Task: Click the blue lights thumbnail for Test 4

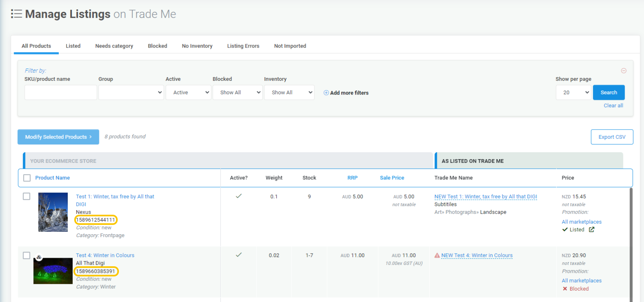Action: (53, 271)
